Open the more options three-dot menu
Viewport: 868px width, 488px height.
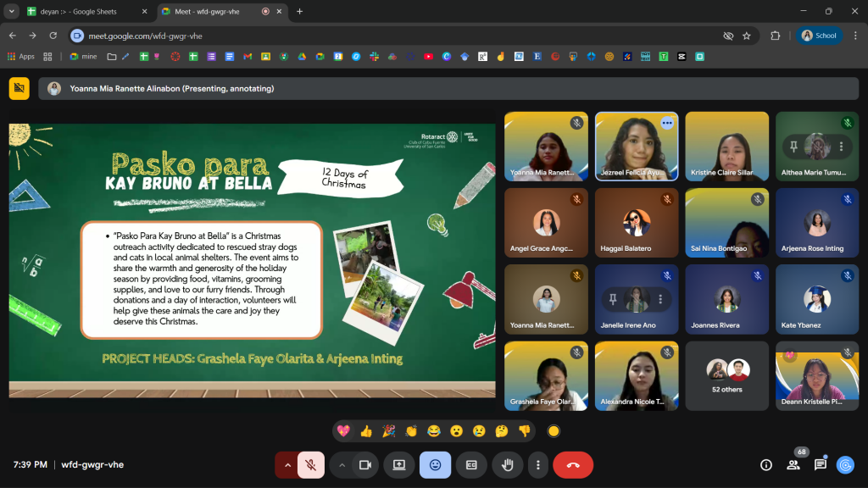pyautogui.click(x=537, y=464)
